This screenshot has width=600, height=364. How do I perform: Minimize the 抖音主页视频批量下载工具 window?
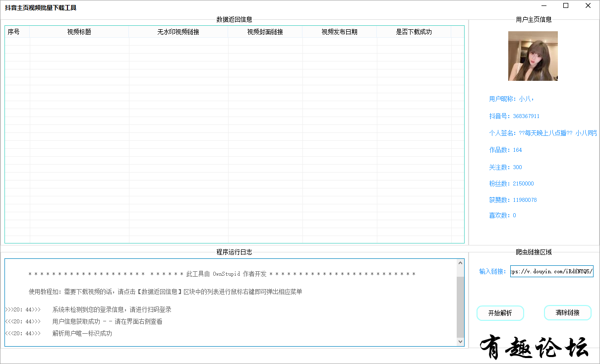(544, 6)
